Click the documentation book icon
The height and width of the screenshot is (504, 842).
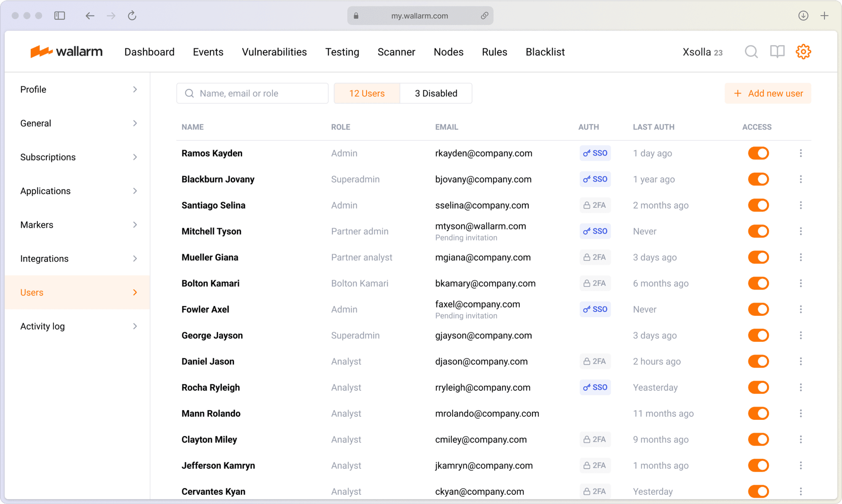[777, 52]
